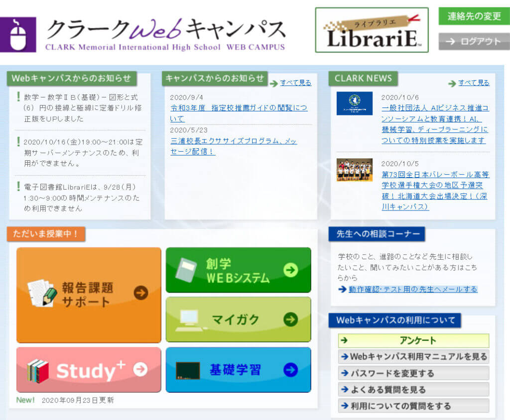Click the arrow icon on 利用についての質問をする
This screenshot has width=510, height=420.
pos(345,406)
